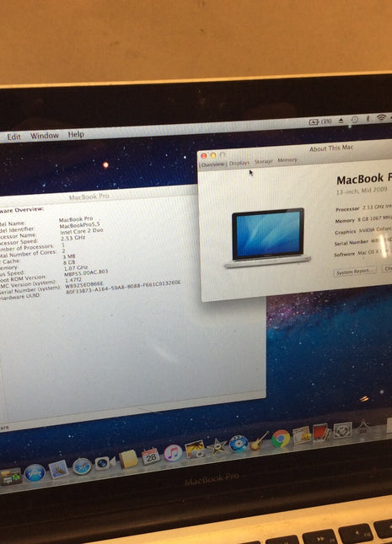Click the Wi-Fi status icon

tap(381, 118)
